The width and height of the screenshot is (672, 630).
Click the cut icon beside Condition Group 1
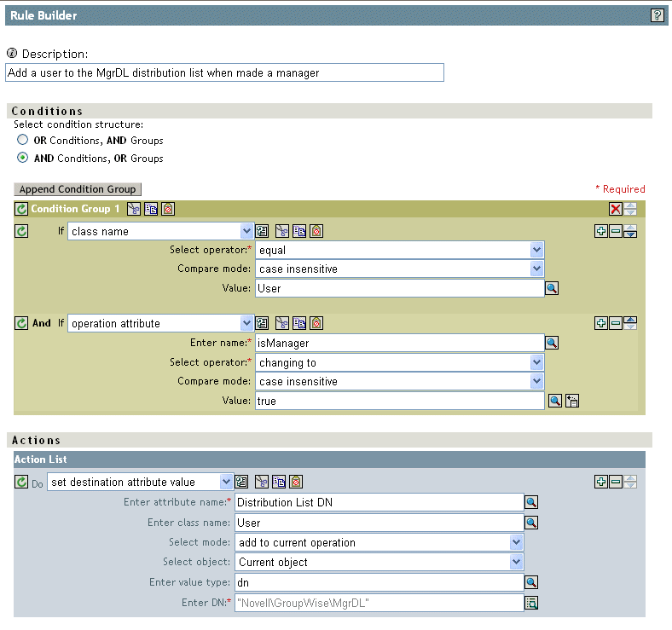click(x=134, y=209)
